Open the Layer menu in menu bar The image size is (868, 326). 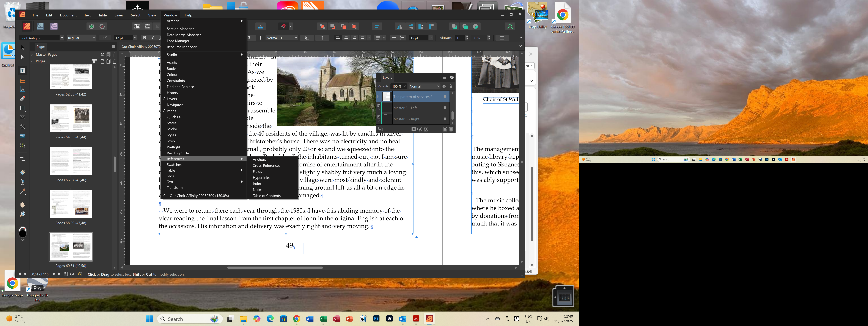[x=119, y=15]
